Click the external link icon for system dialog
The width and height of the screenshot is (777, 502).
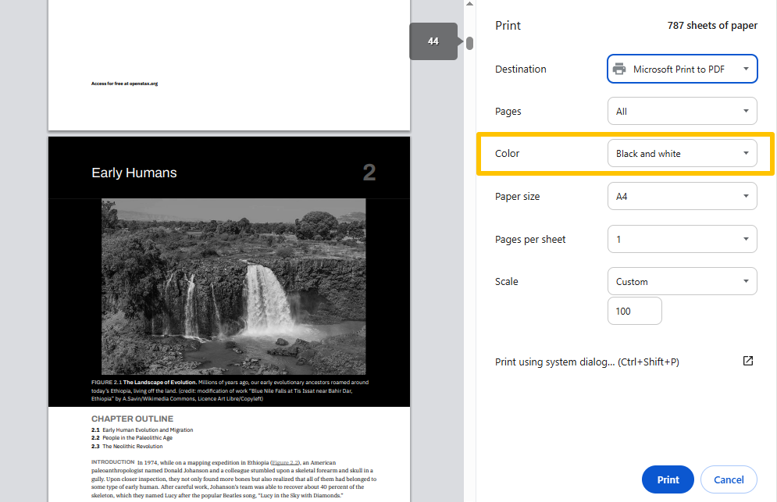coord(748,361)
